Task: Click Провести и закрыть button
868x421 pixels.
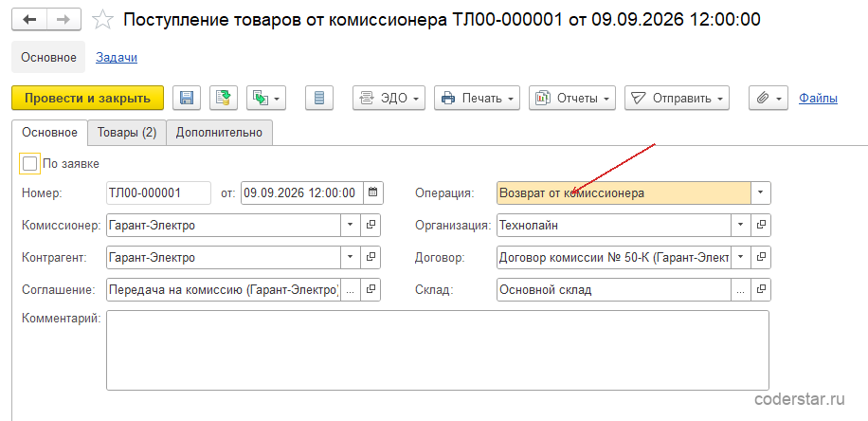Action: click(x=87, y=98)
